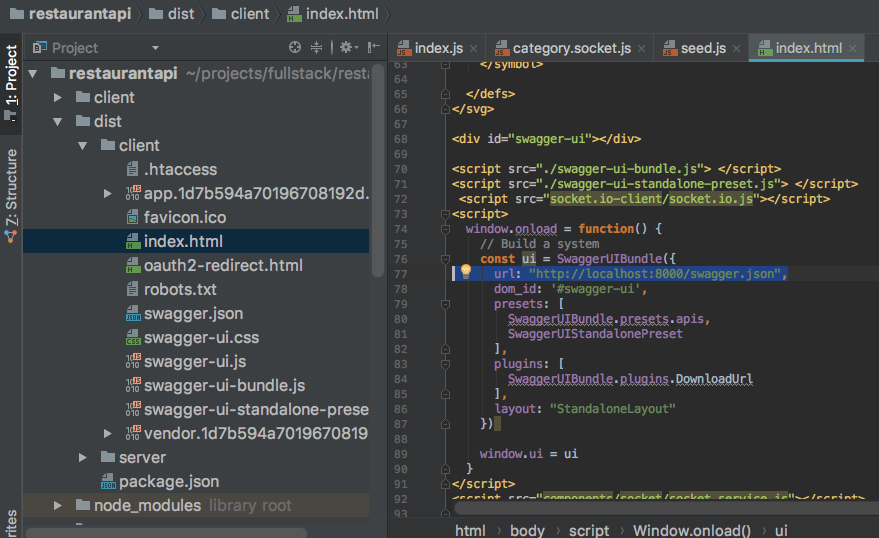879x538 pixels.
Task: Close the seed.js tab
Action: point(736,49)
